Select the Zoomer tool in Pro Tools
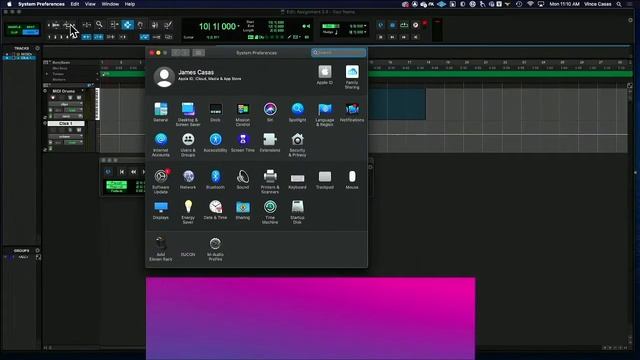This screenshot has height=360, width=640. tap(99, 25)
